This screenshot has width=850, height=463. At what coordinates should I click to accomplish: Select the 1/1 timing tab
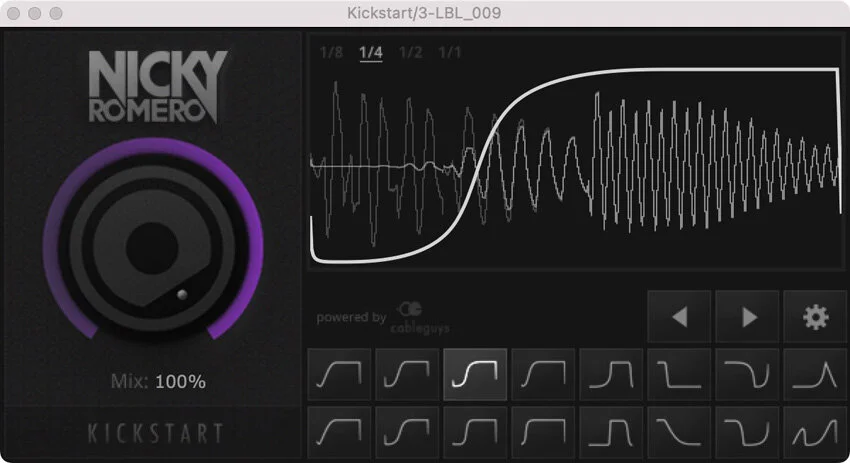[450, 53]
